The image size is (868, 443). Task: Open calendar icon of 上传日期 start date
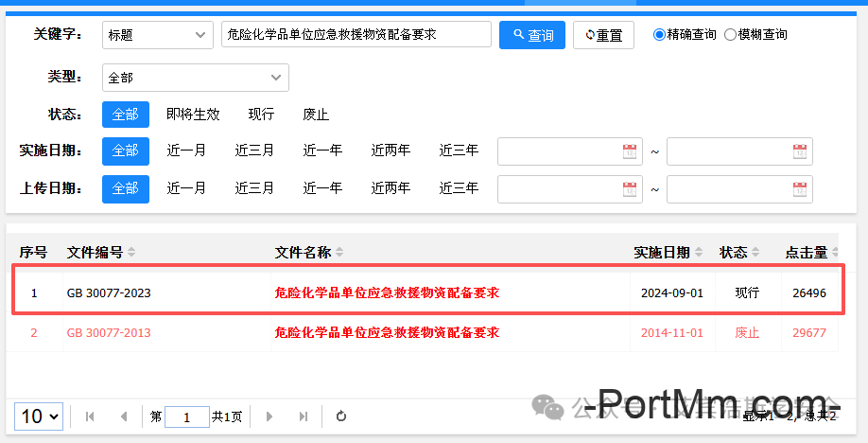click(630, 189)
